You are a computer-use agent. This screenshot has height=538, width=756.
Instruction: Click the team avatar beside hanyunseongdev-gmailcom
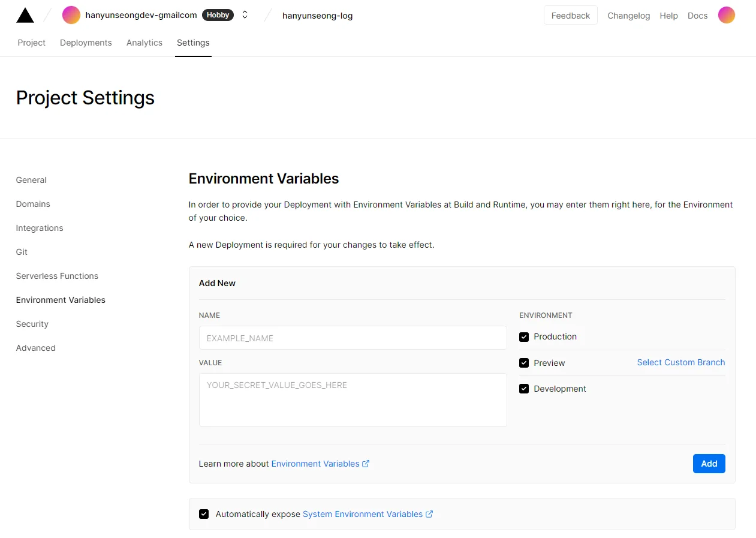click(x=71, y=15)
